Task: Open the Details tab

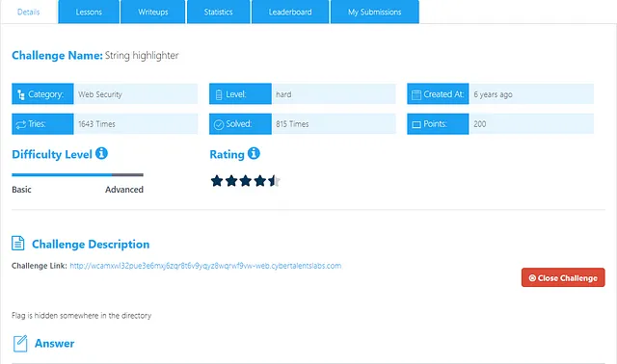Action: tap(29, 12)
